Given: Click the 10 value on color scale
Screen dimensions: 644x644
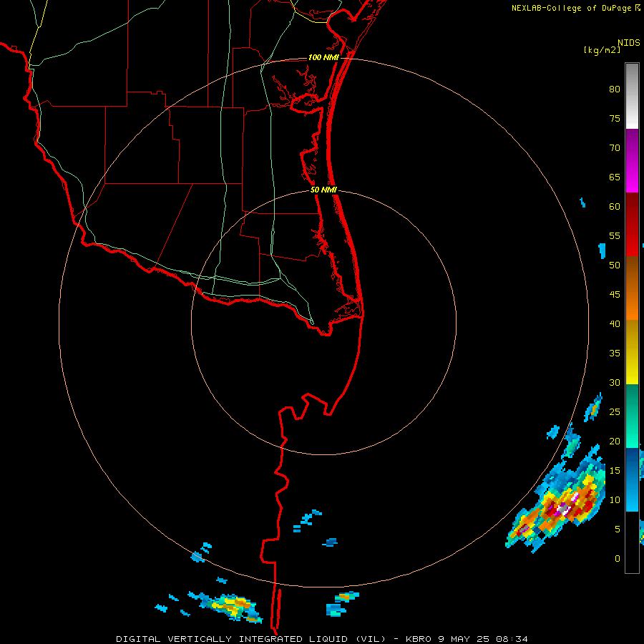Looking at the screenshot, I should coord(615,500).
